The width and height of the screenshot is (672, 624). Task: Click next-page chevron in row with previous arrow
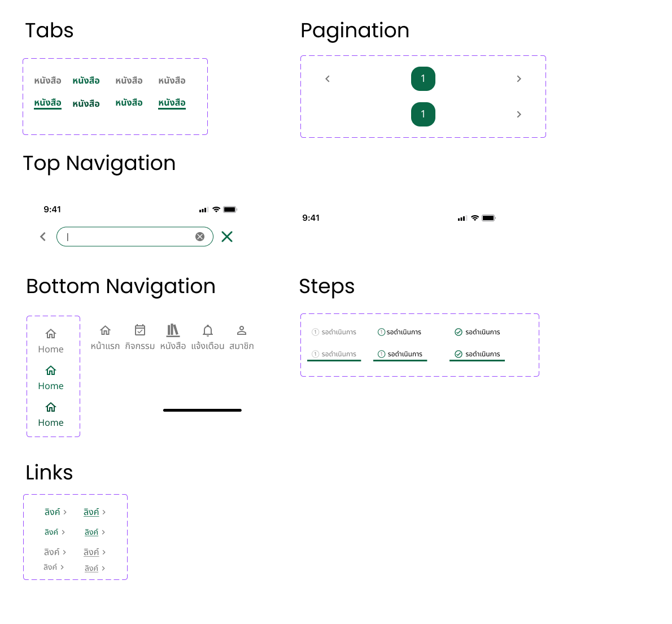point(519,78)
